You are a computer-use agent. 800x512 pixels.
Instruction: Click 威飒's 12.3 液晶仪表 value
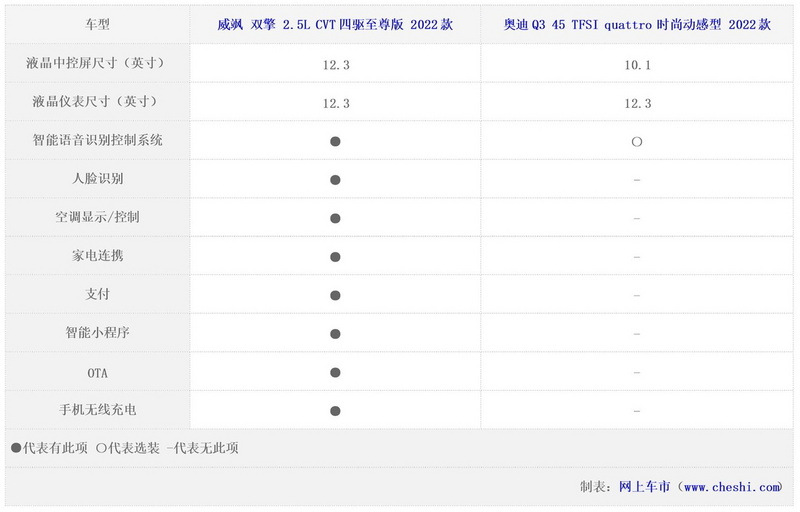[336, 104]
